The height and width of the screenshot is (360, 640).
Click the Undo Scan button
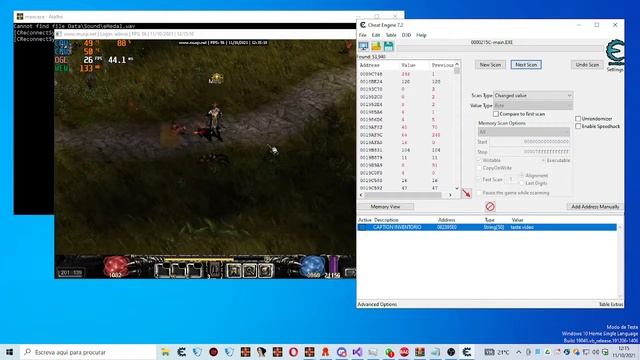tap(587, 64)
